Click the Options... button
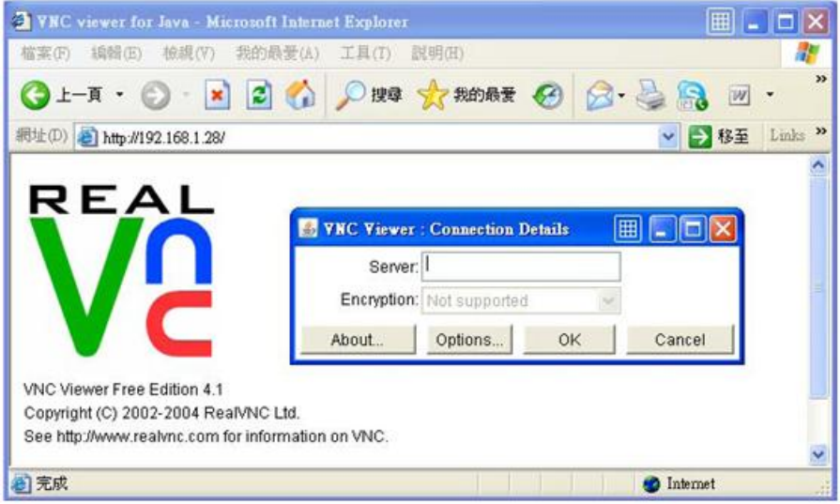The height and width of the screenshot is (504, 840). pos(469,340)
